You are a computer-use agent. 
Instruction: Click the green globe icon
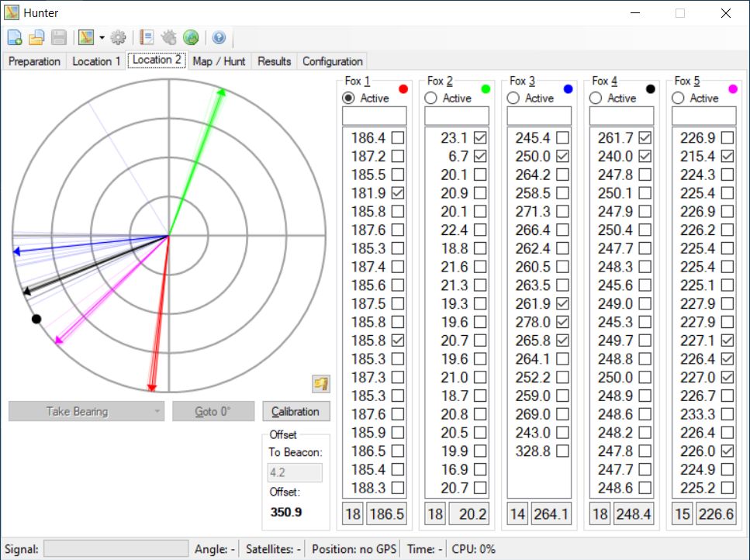click(191, 37)
